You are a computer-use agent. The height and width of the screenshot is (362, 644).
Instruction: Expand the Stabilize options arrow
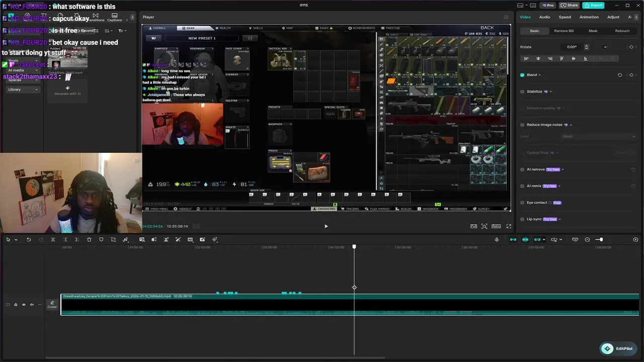(550, 92)
